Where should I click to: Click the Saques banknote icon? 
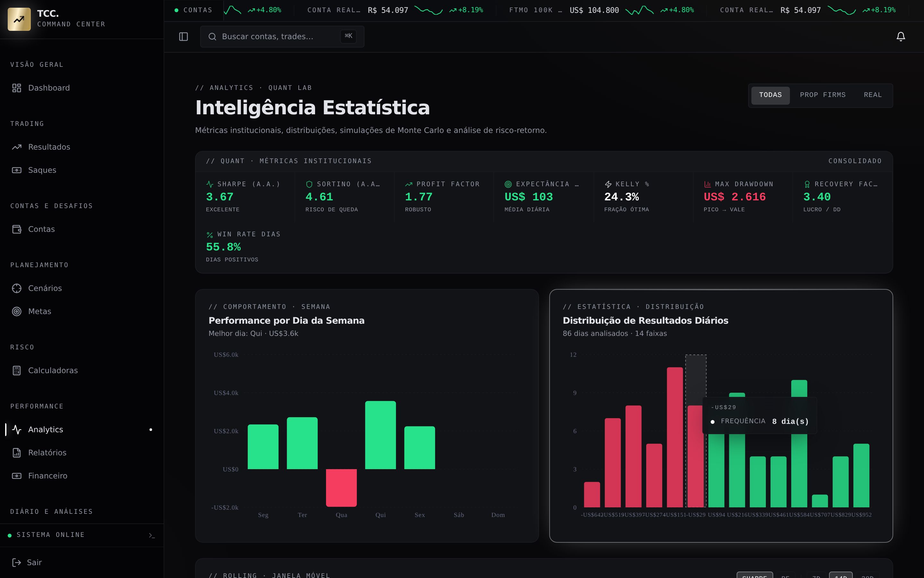[x=16, y=170]
